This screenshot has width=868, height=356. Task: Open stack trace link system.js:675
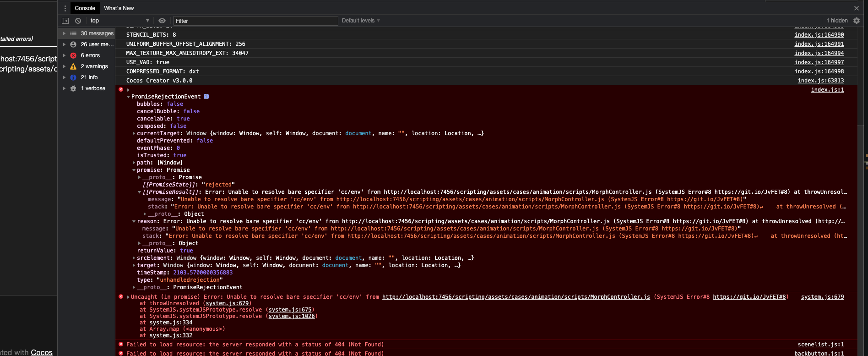[290, 310]
